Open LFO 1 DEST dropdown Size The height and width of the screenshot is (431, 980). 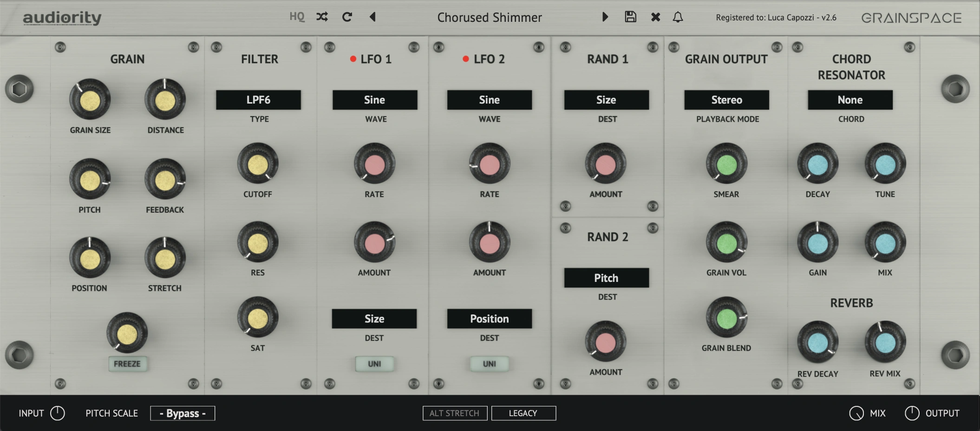pos(374,319)
